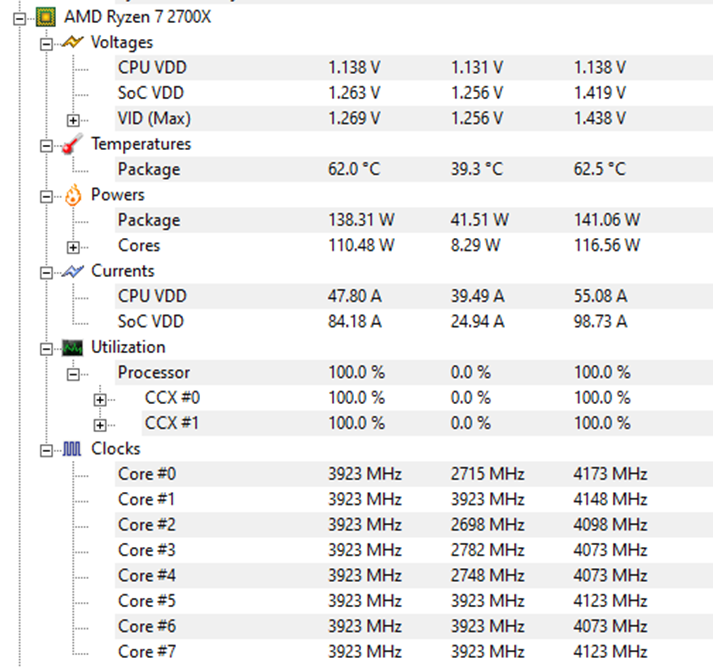
Task: Collapse the Temperatures section
Action: (46, 145)
